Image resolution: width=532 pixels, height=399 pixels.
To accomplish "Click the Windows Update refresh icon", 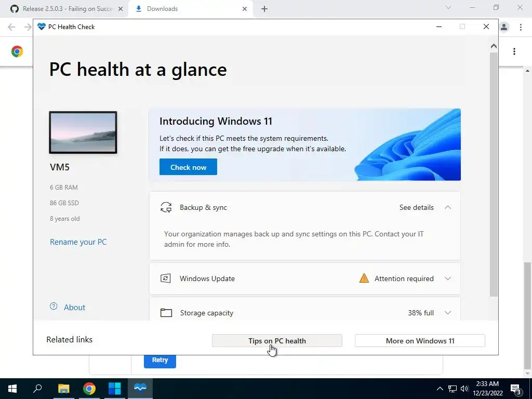I will (166, 278).
